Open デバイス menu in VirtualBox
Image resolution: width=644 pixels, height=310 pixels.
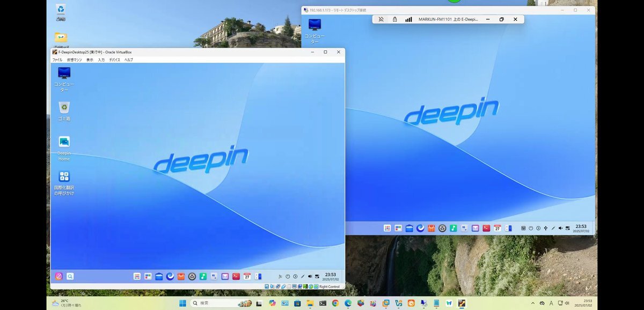(x=115, y=60)
